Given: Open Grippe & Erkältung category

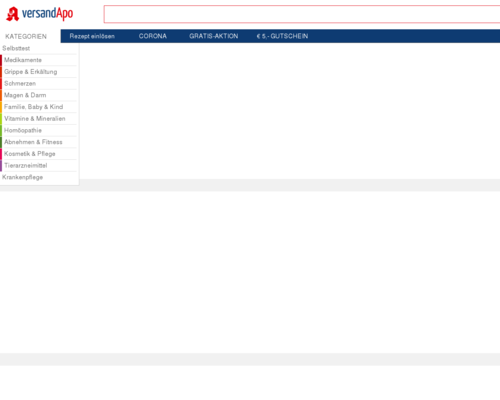Looking at the screenshot, I should [31, 72].
